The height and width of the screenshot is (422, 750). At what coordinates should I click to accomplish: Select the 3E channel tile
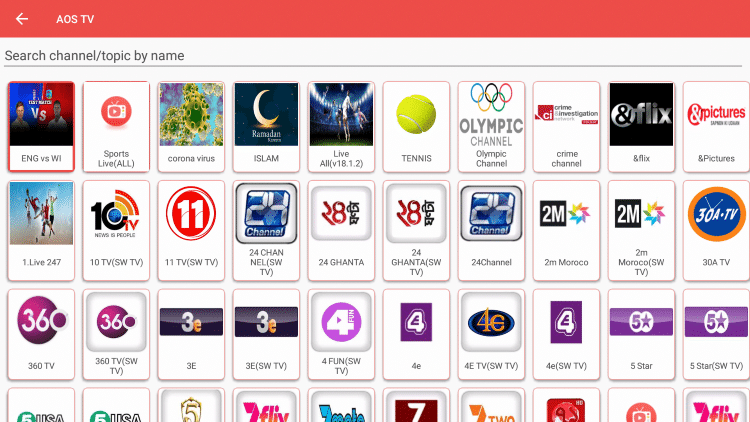(x=191, y=334)
